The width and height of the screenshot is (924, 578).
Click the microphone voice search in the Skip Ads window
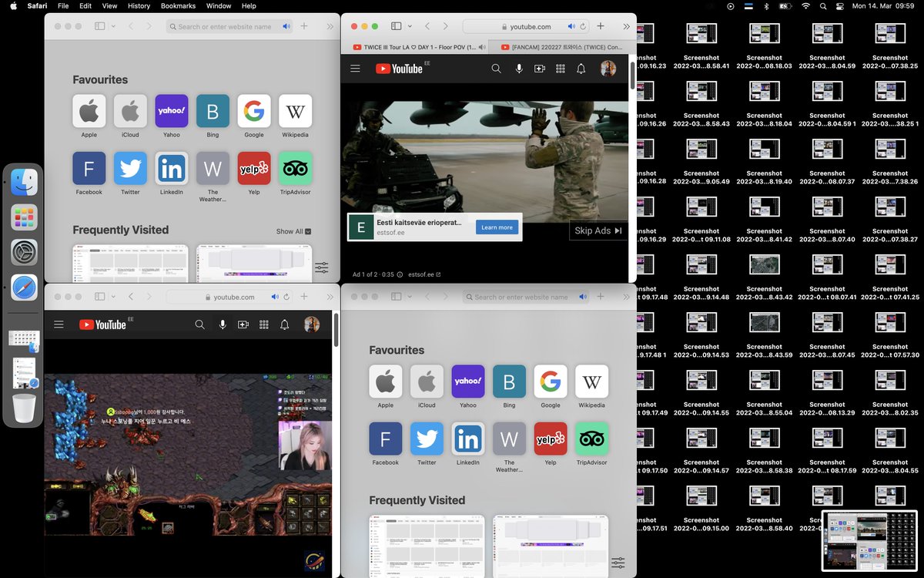(x=519, y=69)
